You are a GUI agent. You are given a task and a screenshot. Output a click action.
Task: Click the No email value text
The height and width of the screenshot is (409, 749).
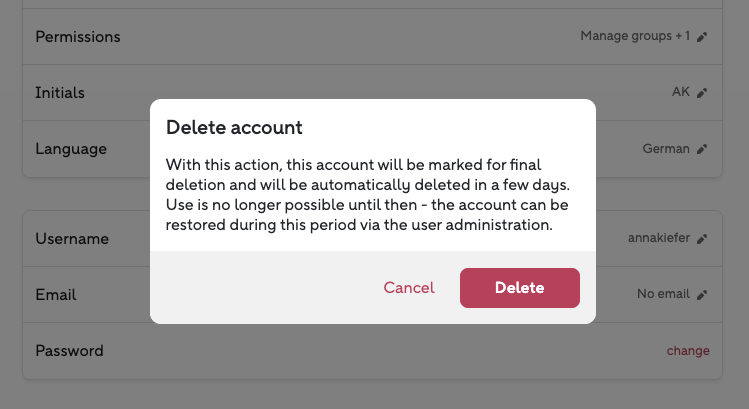663,295
